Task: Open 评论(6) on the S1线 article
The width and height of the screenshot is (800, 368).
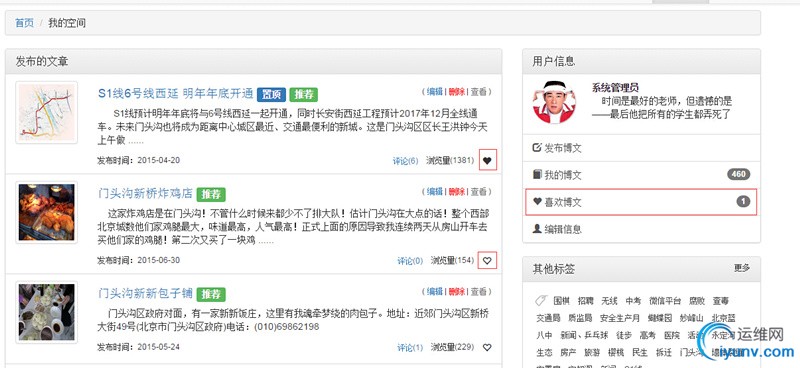Action: (x=406, y=161)
